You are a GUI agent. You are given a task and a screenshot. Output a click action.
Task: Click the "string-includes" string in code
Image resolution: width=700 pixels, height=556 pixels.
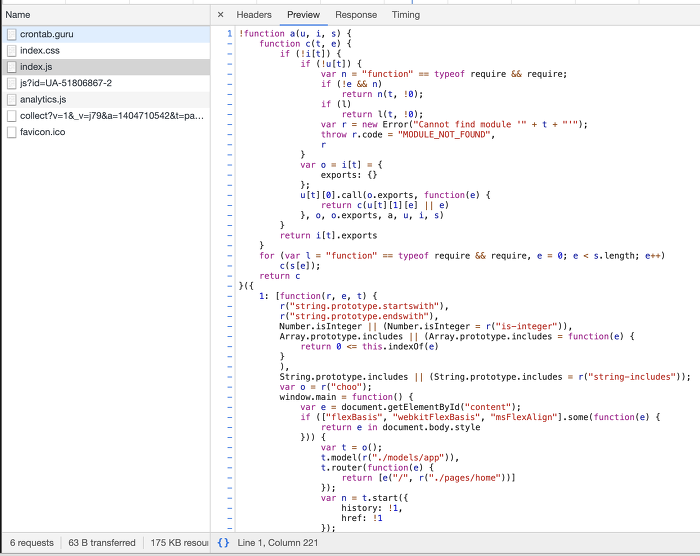point(632,376)
